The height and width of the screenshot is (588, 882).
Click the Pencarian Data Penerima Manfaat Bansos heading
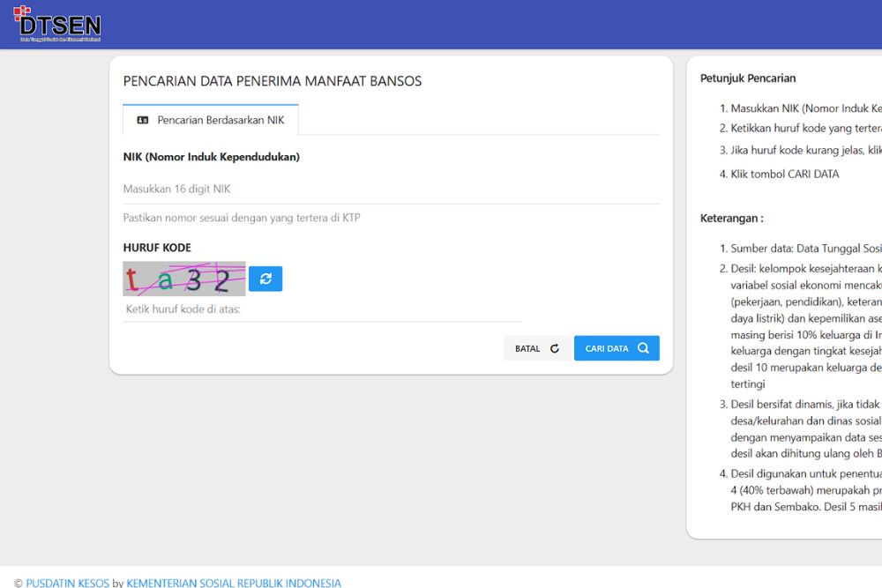[273, 81]
